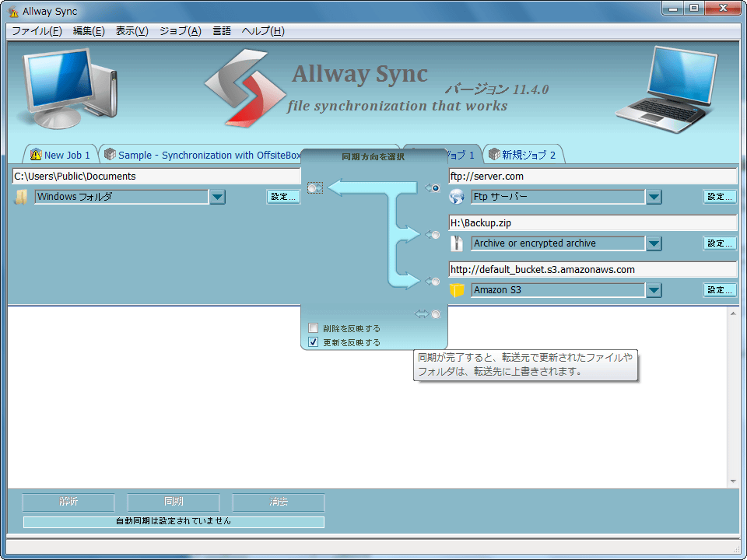Click the C:\Users\Public\Documents path field

pyautogui.click(x=156, y=177)
